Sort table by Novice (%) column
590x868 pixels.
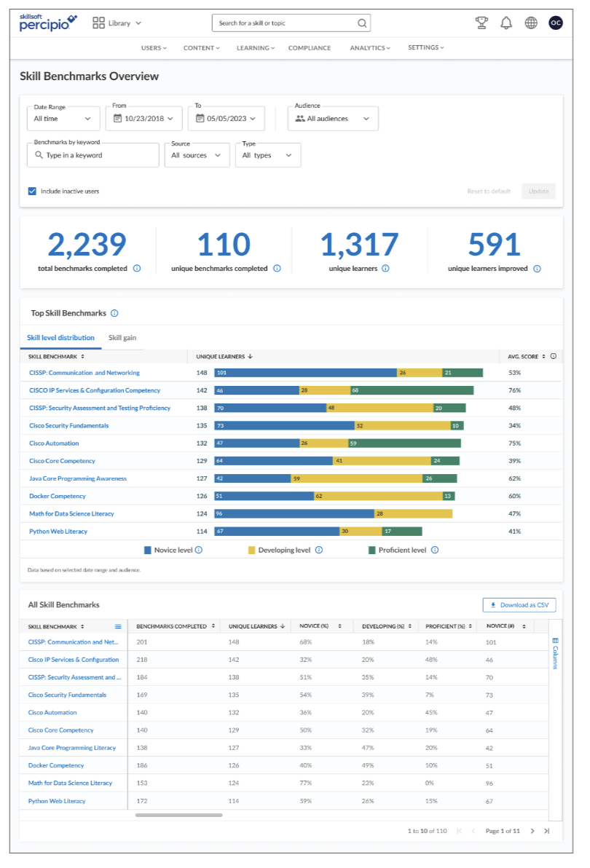point(320,626)
